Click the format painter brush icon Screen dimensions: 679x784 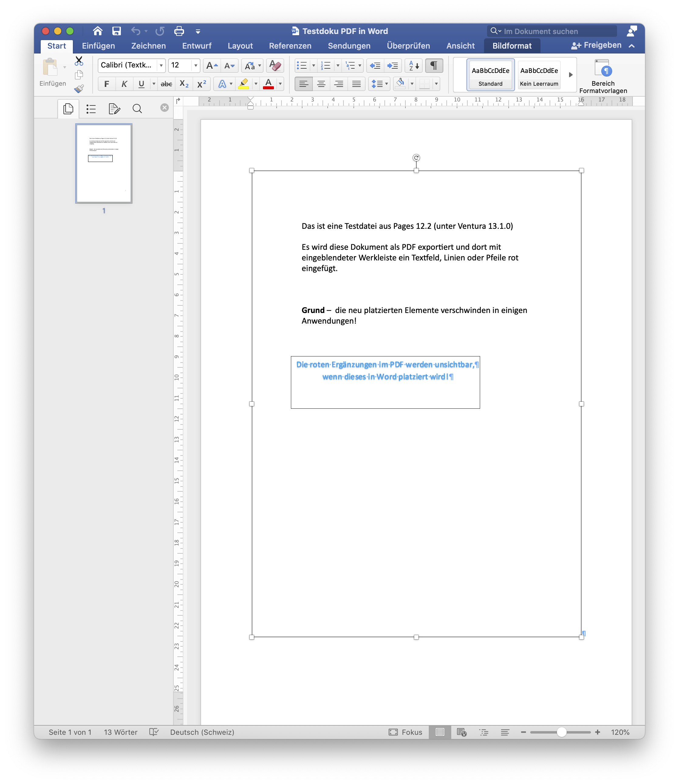tap(79, 89)
